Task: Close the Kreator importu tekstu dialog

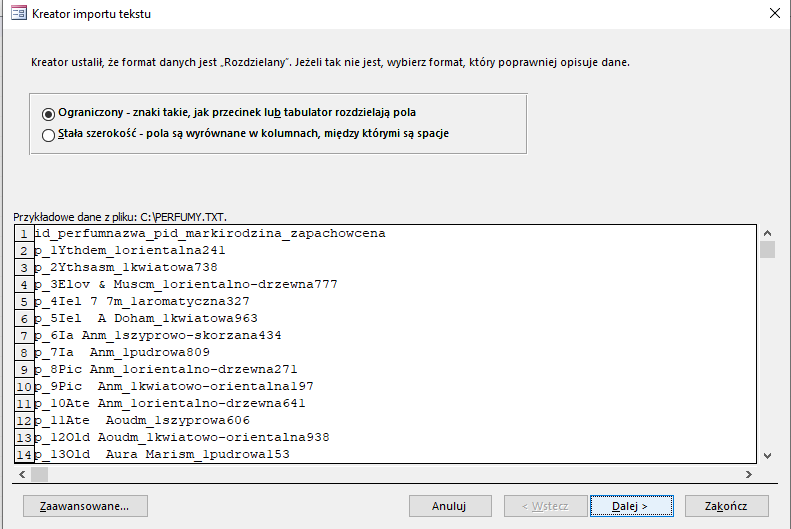Action: click(775, 13)
